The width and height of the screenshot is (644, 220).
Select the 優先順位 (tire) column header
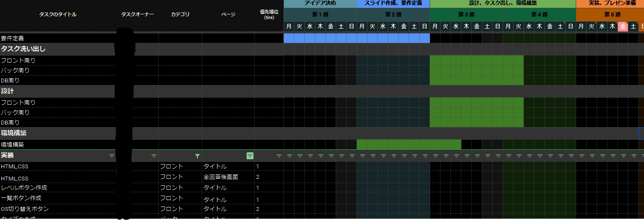[269, 15]
